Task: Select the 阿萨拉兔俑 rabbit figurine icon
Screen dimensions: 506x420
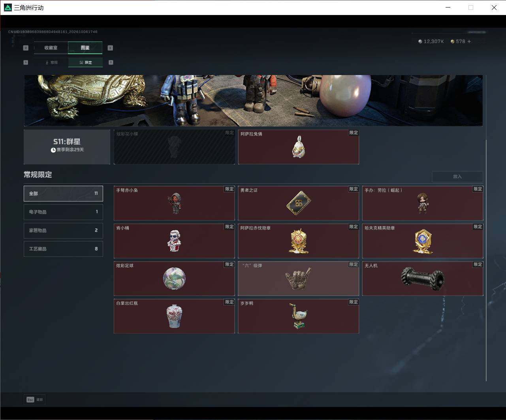Action: 299,147
